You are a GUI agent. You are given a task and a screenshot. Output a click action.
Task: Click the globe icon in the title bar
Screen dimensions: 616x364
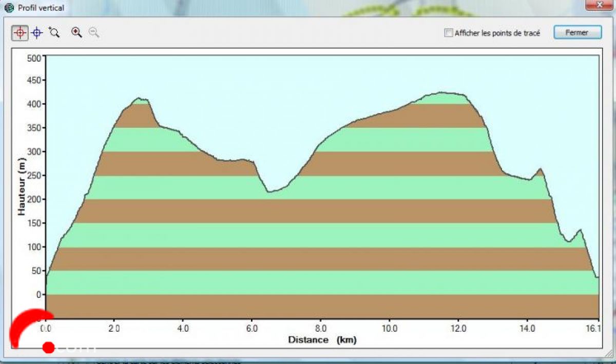pyautogui.click(x=8, y=8)
